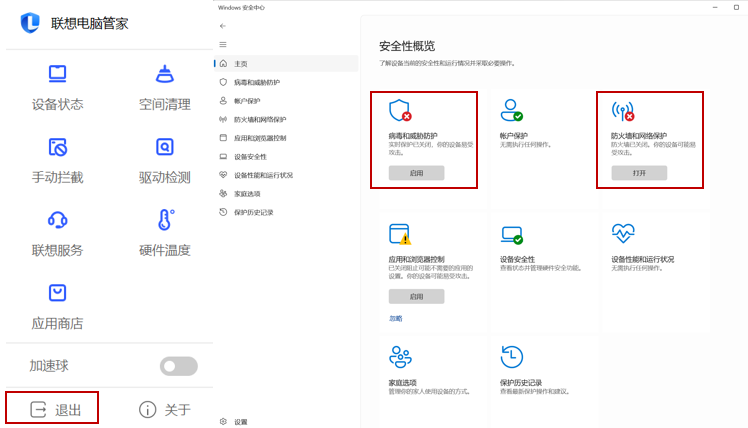Click 启用 under 应用和浏览器控制
Image resolution: width=748 pixels, height=428 pixels.
pos(416,296)
